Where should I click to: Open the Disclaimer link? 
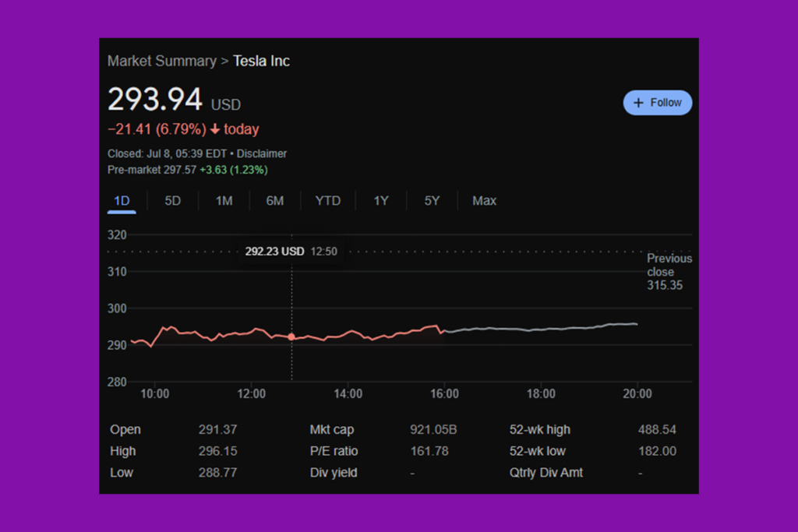(262, 154)
